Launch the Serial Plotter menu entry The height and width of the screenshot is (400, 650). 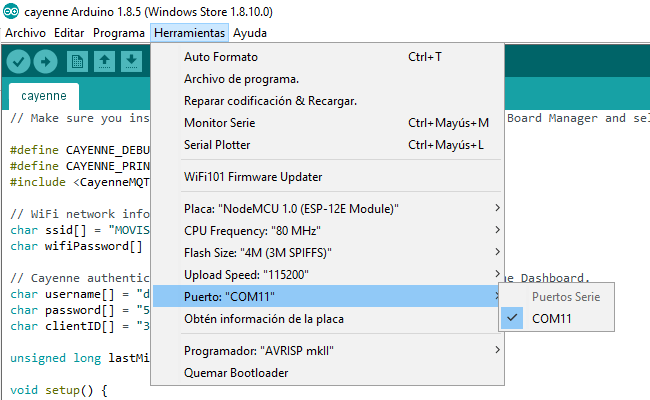click(217, 145)
